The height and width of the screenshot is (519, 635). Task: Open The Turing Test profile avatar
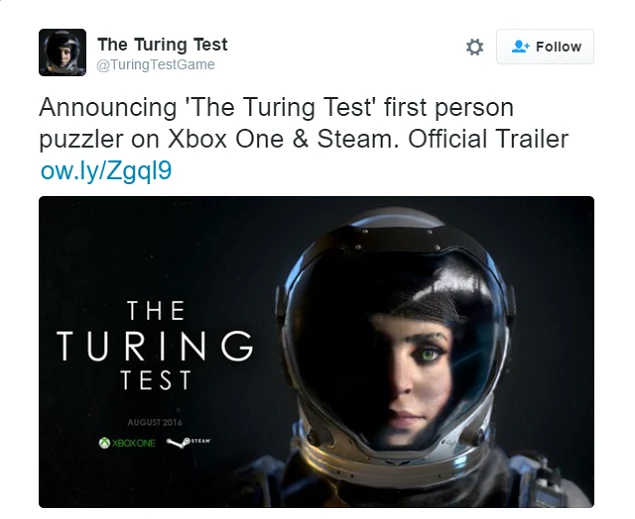point(62,52)
